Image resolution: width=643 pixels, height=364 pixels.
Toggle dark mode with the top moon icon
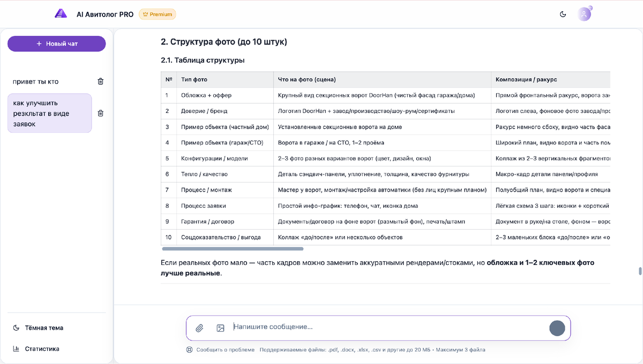(563, 14)
